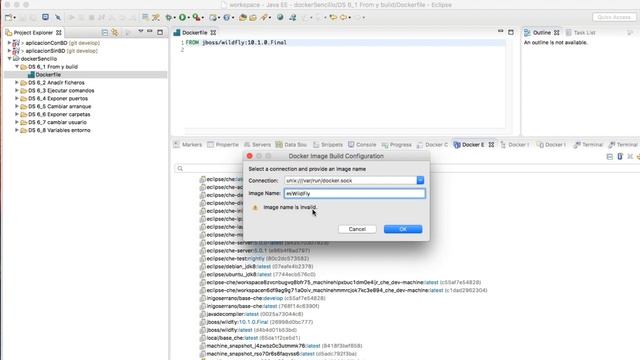The height and width of the screenshot is (360, 640).
Task: Switch to the Data Source tab
Action: click(291, 144)
